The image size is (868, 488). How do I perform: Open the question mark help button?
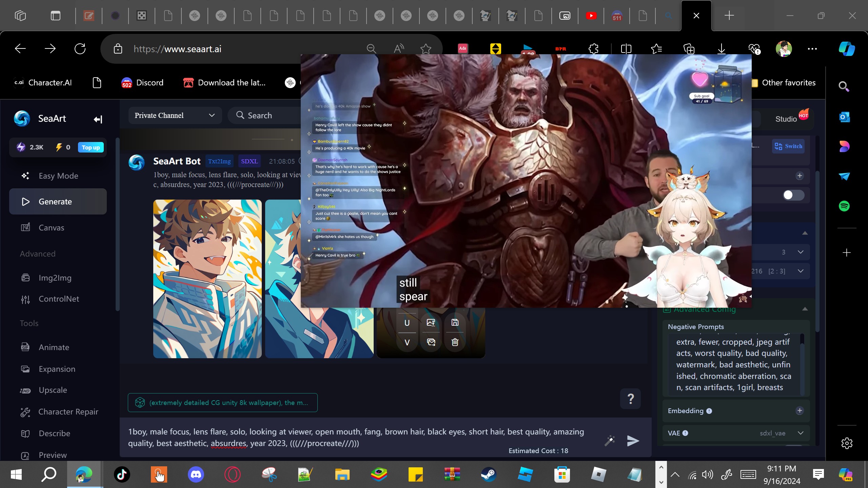(631, 399)
